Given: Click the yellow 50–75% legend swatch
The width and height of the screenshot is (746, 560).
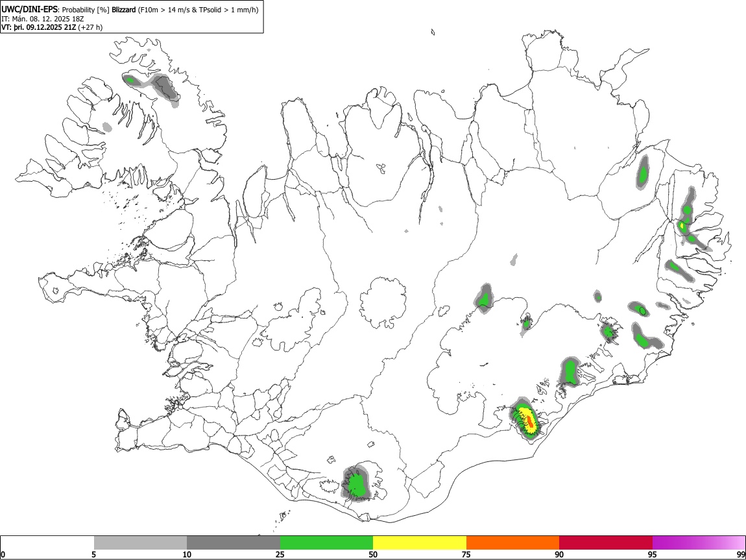Looking at the screenshot, I should tap(420, 542).
